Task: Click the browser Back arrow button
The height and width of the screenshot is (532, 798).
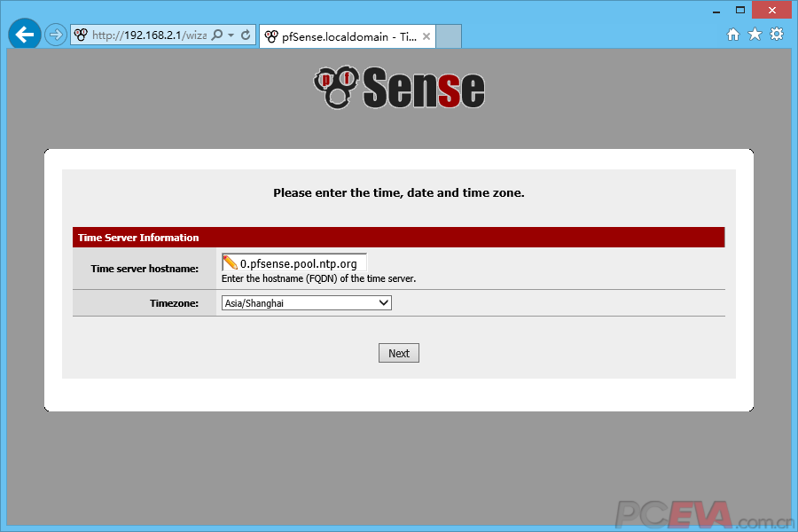Action: pyautogui.click(x=24, y=35)
